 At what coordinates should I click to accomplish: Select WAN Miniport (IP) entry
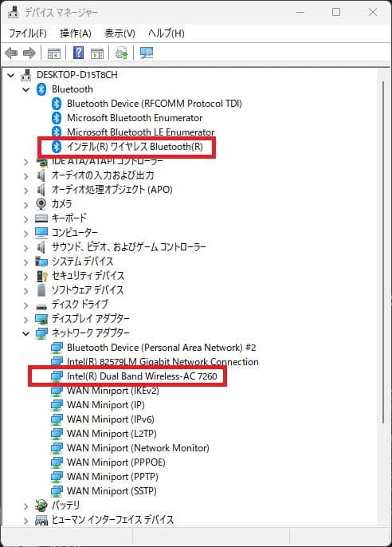click(x=106, y=405)
